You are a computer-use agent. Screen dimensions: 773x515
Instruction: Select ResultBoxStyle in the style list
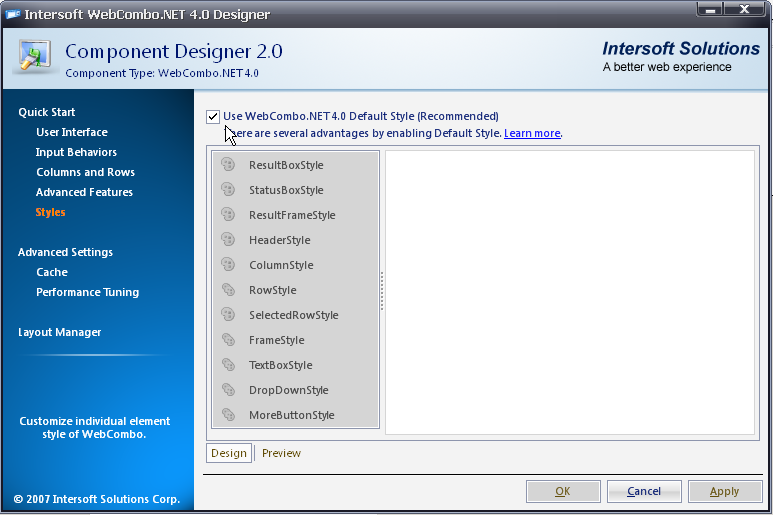tap(295, 165)
